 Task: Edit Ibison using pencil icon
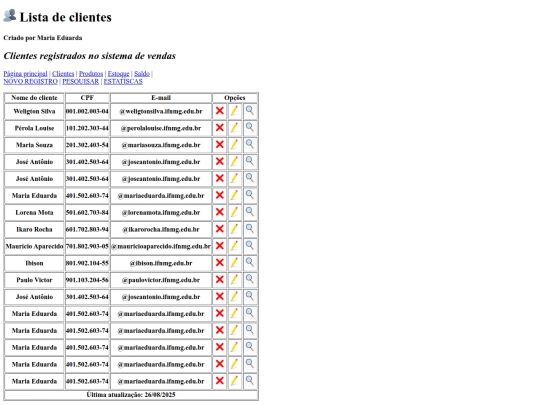click(234, 263)
